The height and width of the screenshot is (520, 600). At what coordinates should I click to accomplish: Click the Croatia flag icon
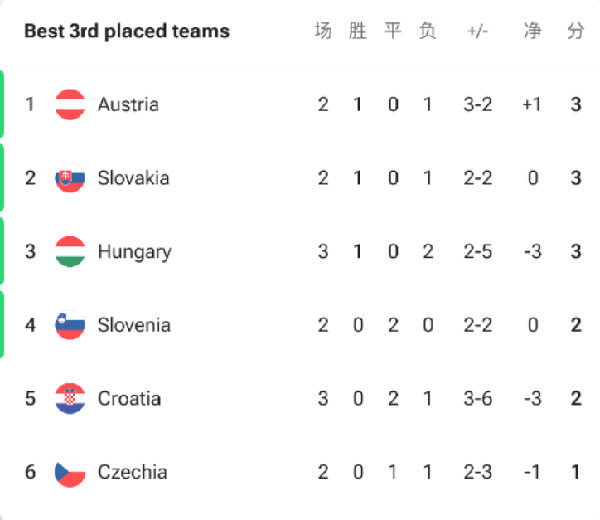tap(70, 398)
